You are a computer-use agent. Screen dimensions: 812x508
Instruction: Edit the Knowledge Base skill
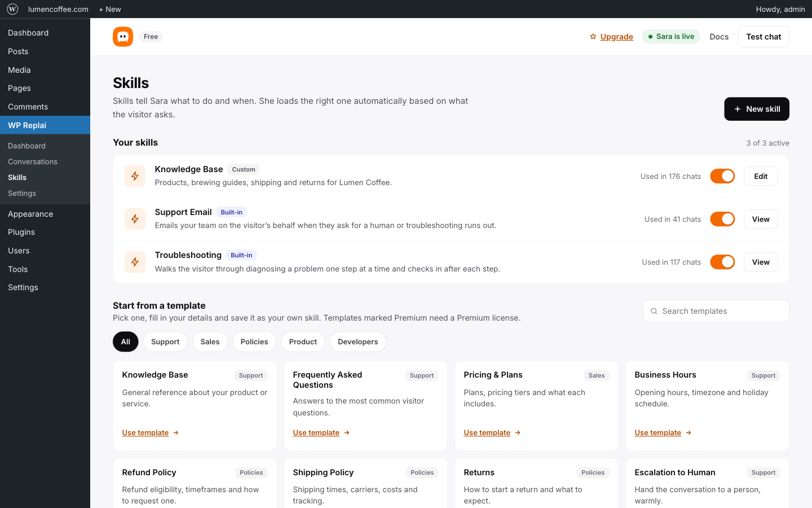click(x=761, y=176)
